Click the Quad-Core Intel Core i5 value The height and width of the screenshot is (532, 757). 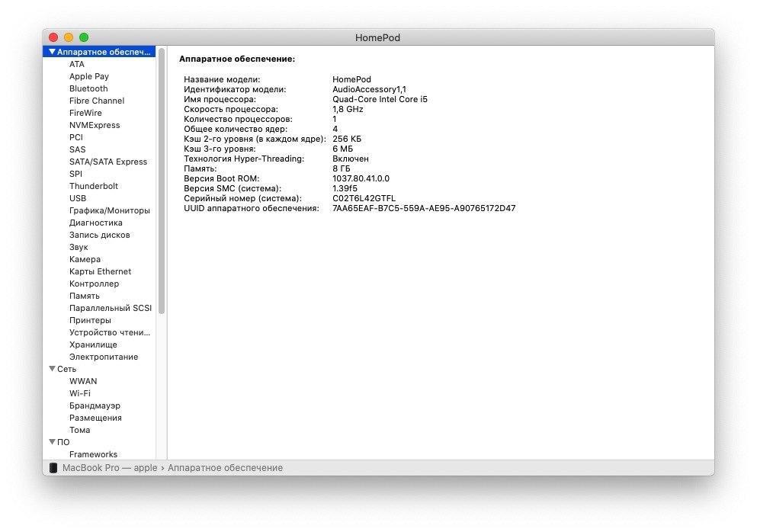[380, 99]
